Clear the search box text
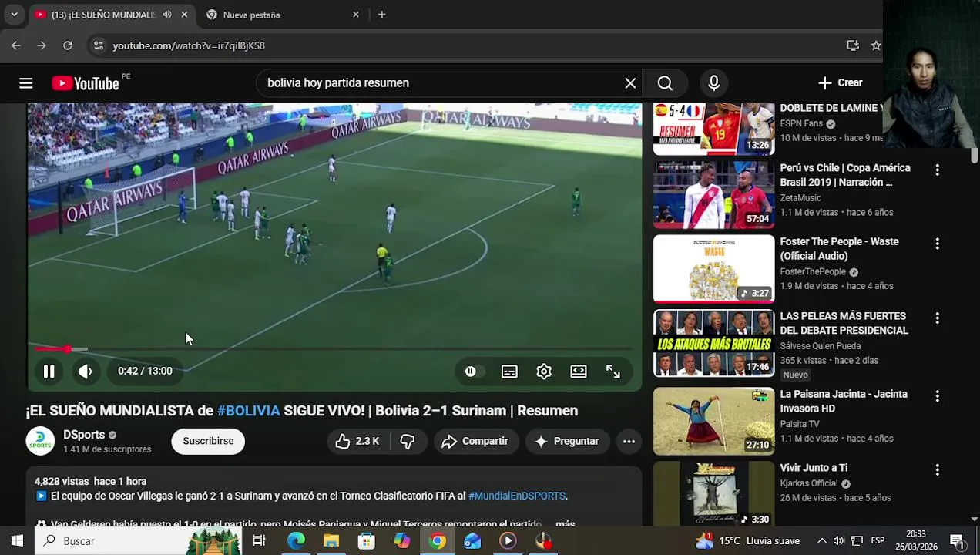 (x=630, y=83)
